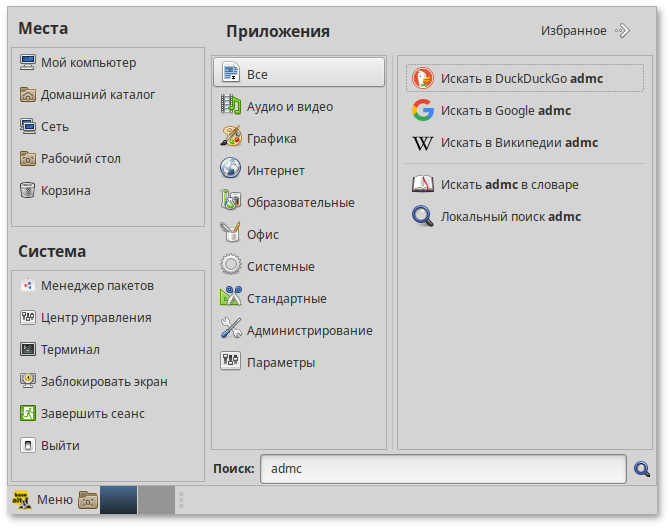Click Корзина label

(65, 191)
